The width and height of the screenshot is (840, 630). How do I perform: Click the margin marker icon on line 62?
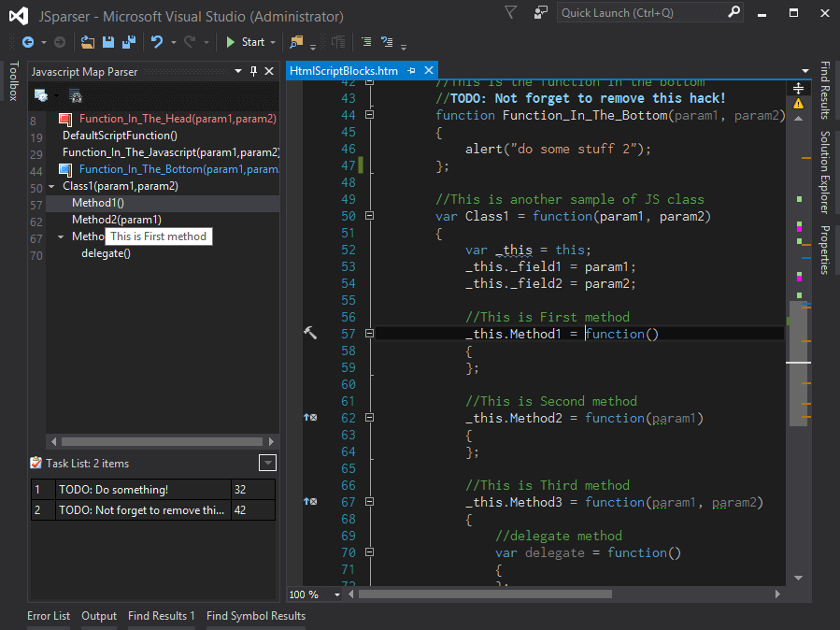click(x=310, y=417)
